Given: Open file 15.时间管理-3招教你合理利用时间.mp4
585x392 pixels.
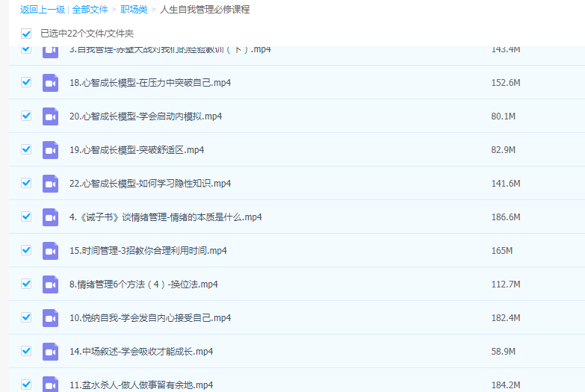Looking at the screenshot, I should pos(148,251).
